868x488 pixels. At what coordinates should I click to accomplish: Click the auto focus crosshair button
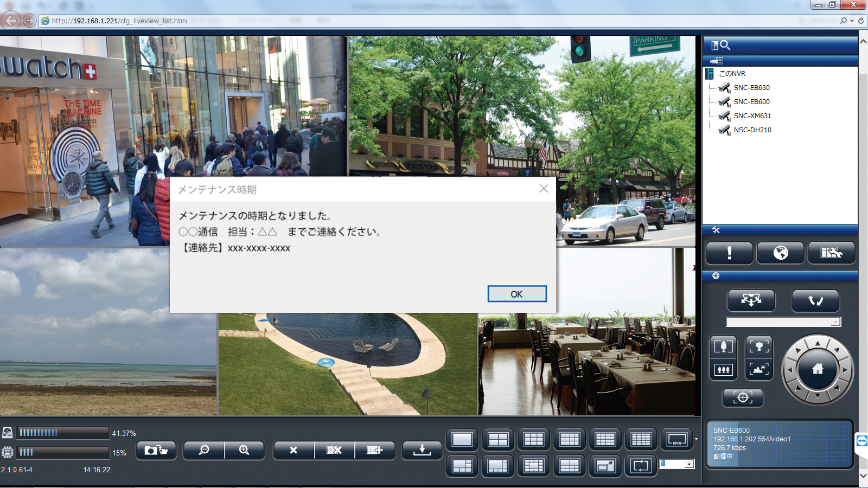coord(743,397)
